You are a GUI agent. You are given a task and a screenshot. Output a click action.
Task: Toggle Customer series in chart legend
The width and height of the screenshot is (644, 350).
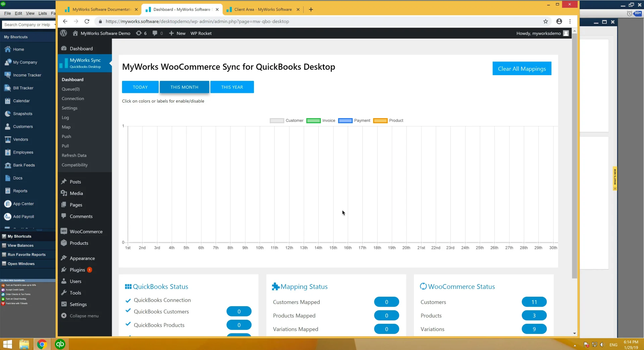[x=286, y=120]
